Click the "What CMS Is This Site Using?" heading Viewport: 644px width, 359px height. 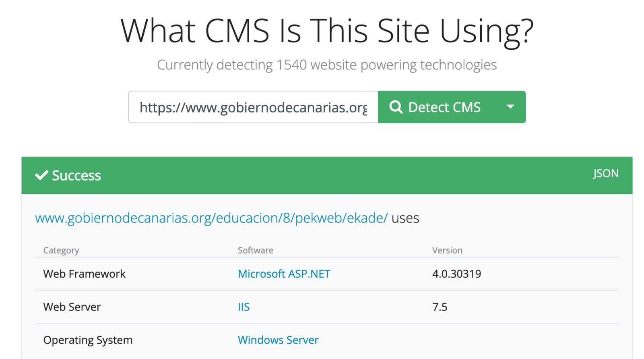(x=327, y=31)
